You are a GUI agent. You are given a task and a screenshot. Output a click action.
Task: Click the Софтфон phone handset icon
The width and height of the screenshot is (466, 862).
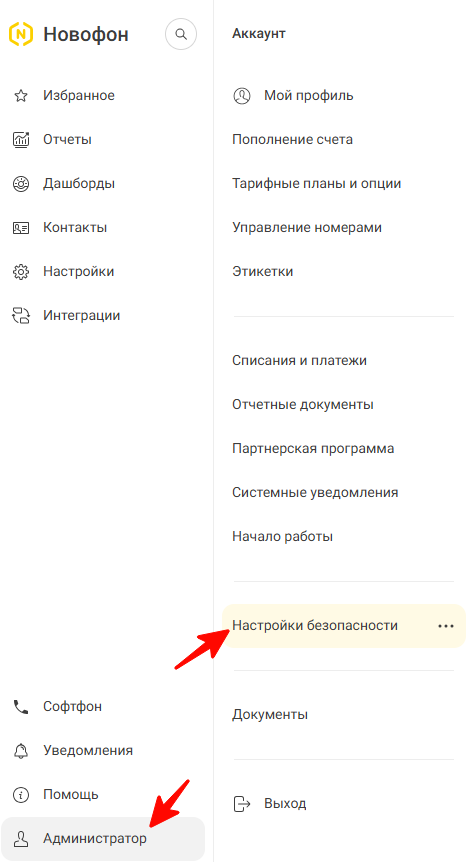pos(21,706)
